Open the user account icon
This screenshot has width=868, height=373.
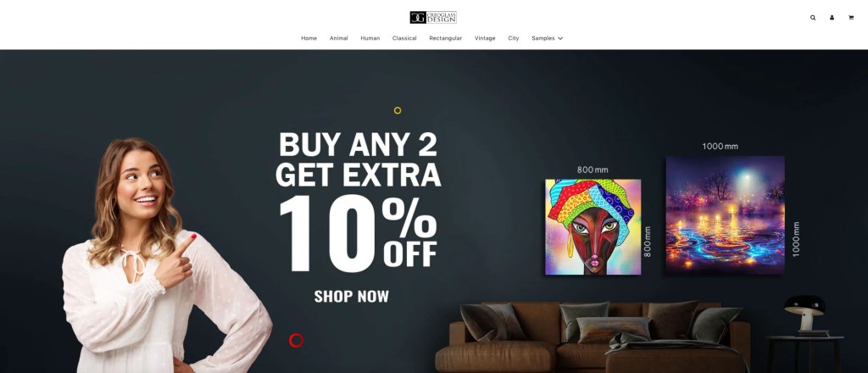[832, 18]
